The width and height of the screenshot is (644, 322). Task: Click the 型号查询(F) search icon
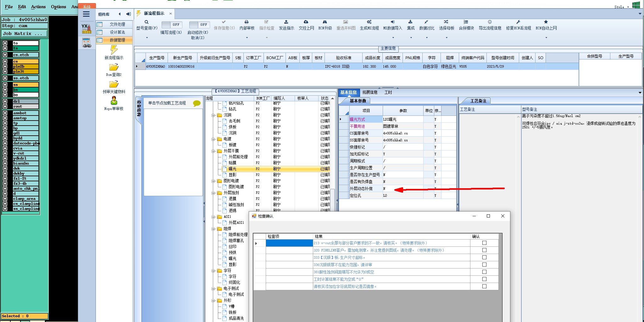[147, 22]
